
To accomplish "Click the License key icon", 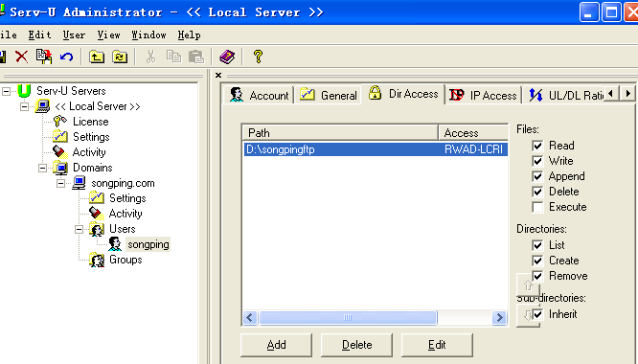I will pyautogui.click(x=60, y=122).
